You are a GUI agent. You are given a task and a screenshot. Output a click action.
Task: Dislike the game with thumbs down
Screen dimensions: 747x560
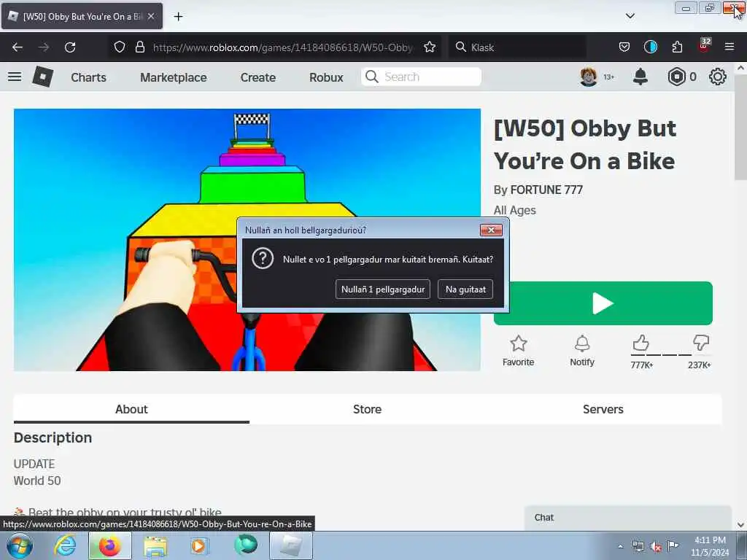(700, 343)
